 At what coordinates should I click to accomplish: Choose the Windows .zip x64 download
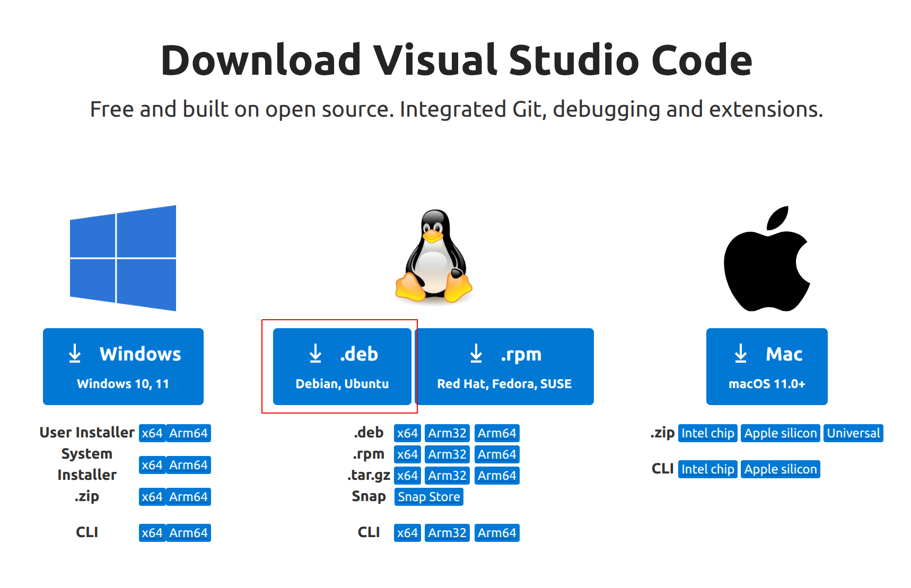[x=152, y=497]
